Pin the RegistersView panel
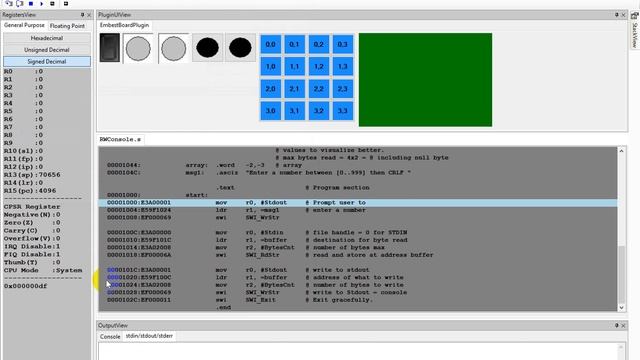This screenshot has height=360, width=640. pyautogui.click(x=82, y=15)
